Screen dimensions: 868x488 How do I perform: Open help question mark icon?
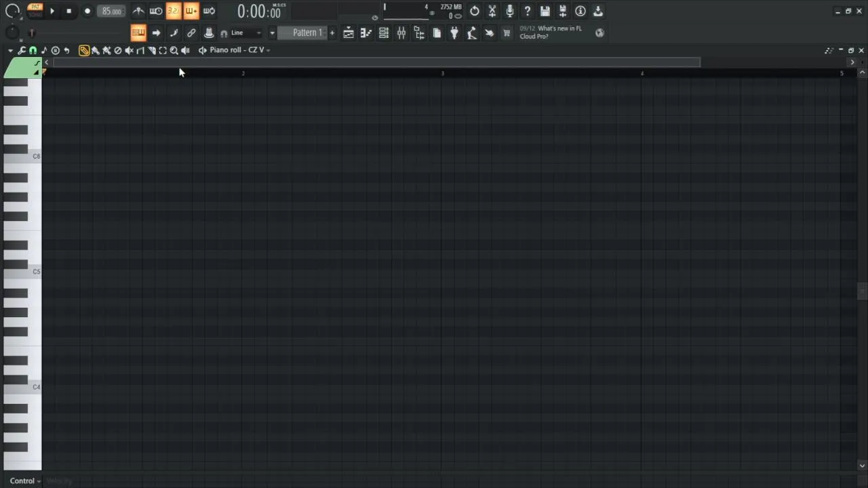(528, 11)
